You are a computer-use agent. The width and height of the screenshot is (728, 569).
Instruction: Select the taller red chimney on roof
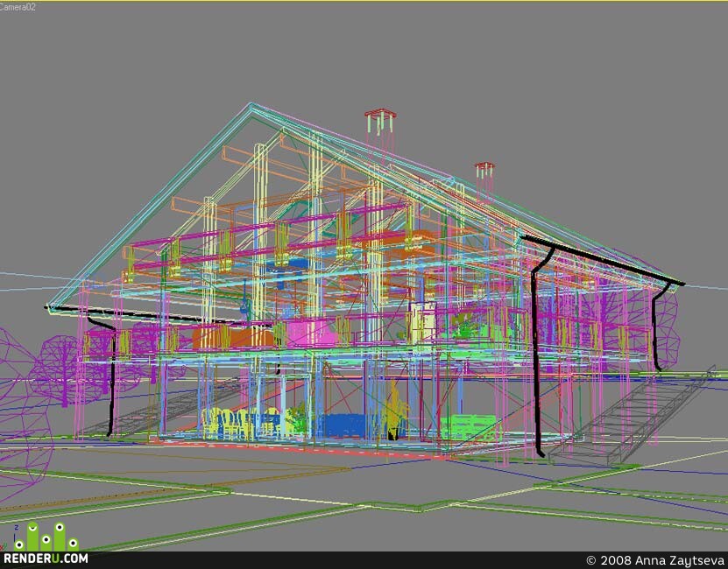pos(380,123)
